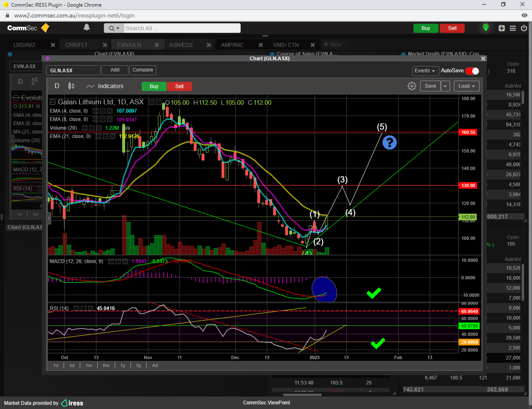Expand the left side panel arrow
Screen dimensions: 532x409
pyautogui.click(x=49, y=218)
